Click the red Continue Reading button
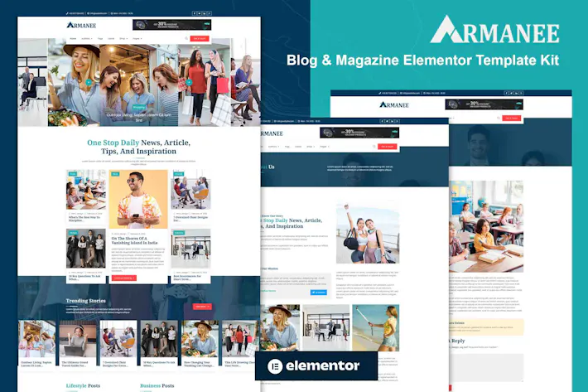The width and height of the screenshot is (588, 392). coord(123,278)
